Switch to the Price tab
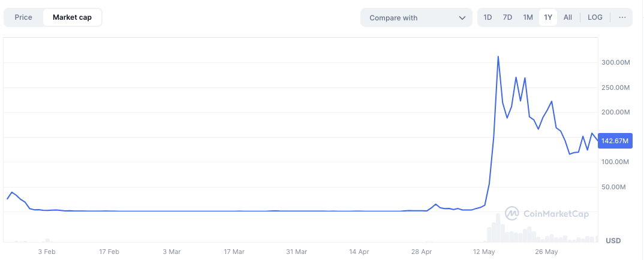This screenshot has width=644, height=260. click(x=23, y=17)
